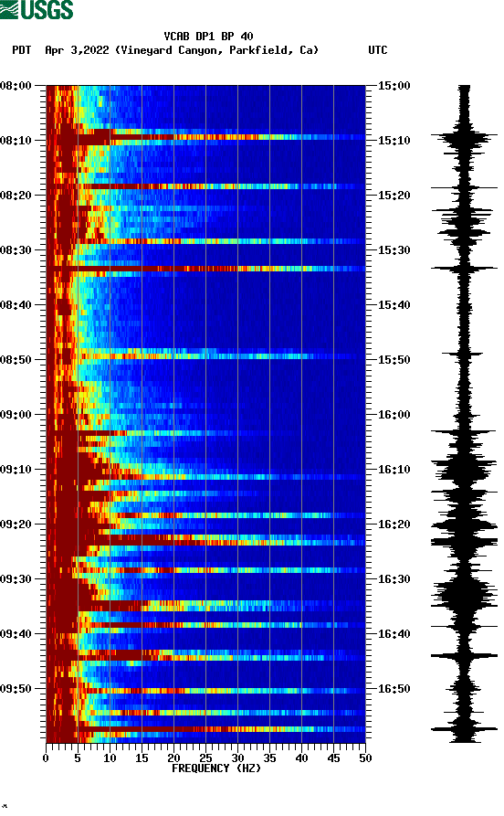Viewport: 504px width, 816px height.
Task: Click the '09:20' PDT time label
Action: [16, 525]
